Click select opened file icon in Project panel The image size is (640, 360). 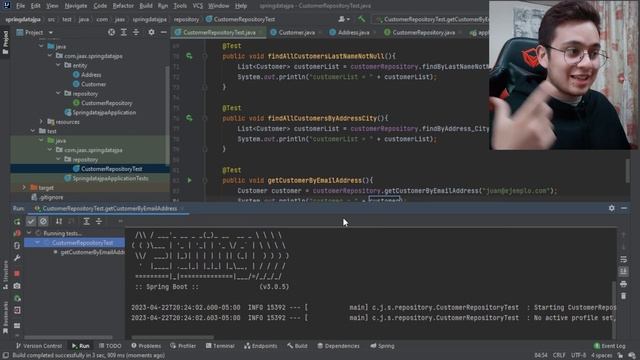click(111, 32)
